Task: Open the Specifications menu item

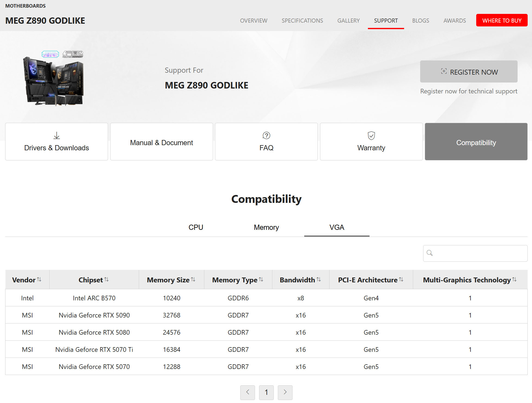Action: pyautogui.click(x=302, y=21)
